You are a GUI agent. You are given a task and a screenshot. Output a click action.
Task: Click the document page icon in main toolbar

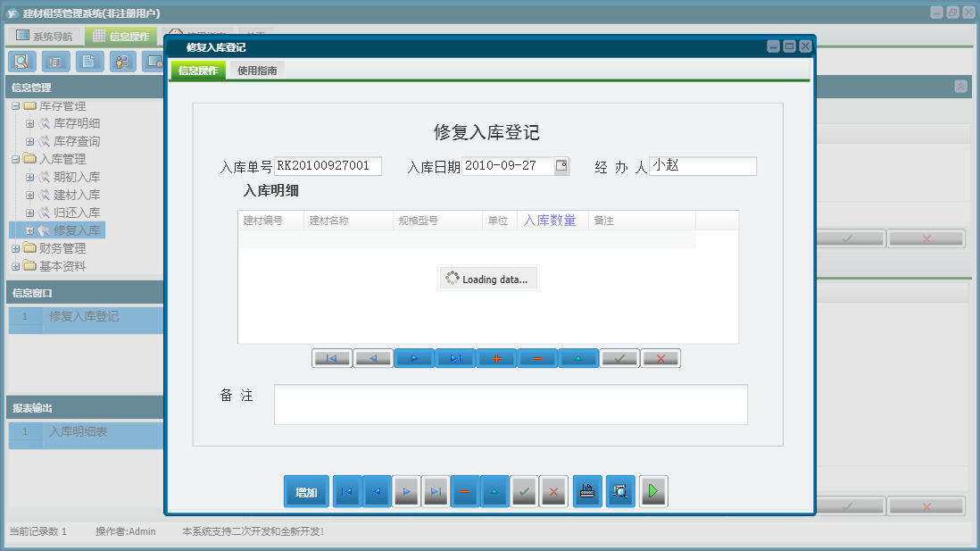click(x=89, y=62)
